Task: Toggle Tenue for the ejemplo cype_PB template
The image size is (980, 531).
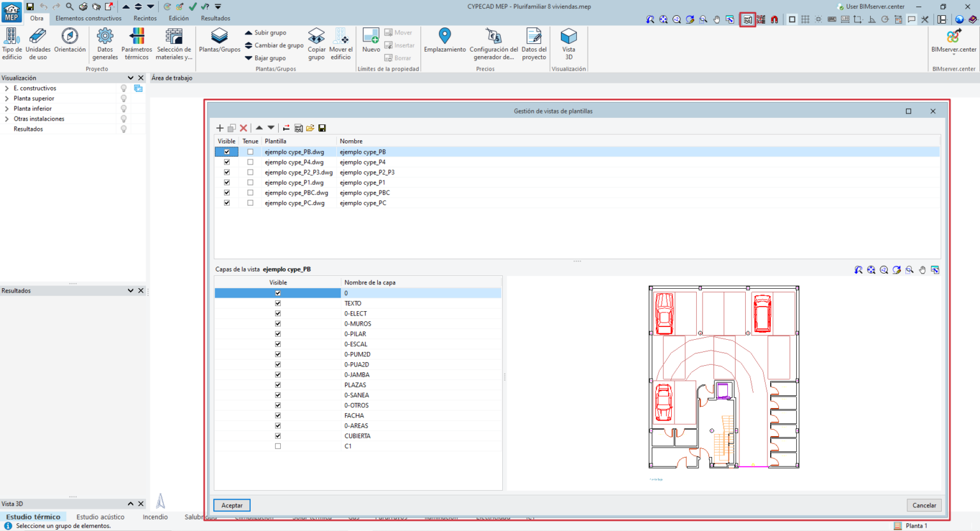Action: 250,152
